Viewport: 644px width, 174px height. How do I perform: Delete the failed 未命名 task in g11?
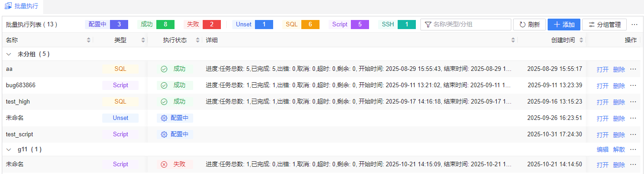click(619, 165)
